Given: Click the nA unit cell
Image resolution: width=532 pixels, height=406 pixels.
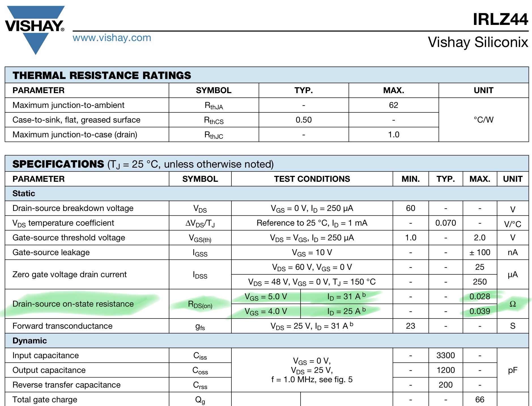Looking at the screenshot, I should pyautogui.click(x=512, y=252).
